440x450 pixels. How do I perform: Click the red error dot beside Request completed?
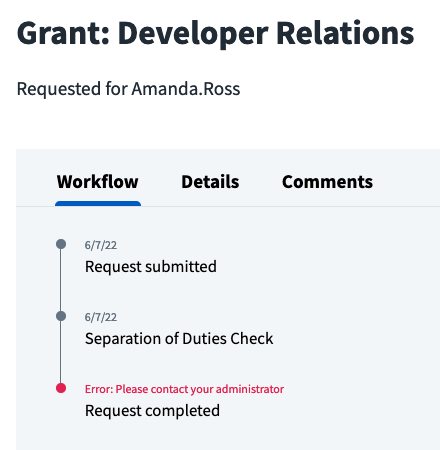point(61,388)
